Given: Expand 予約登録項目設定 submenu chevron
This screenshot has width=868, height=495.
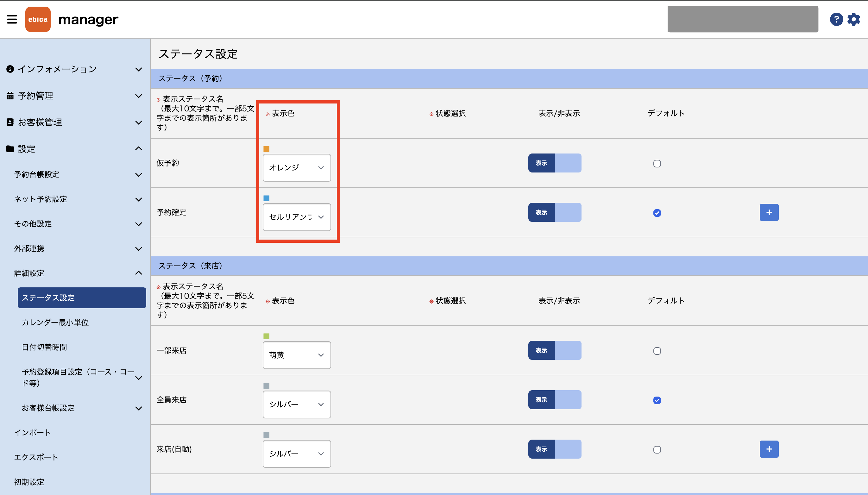Looking at the screenshot, I should tap(138, 378).
